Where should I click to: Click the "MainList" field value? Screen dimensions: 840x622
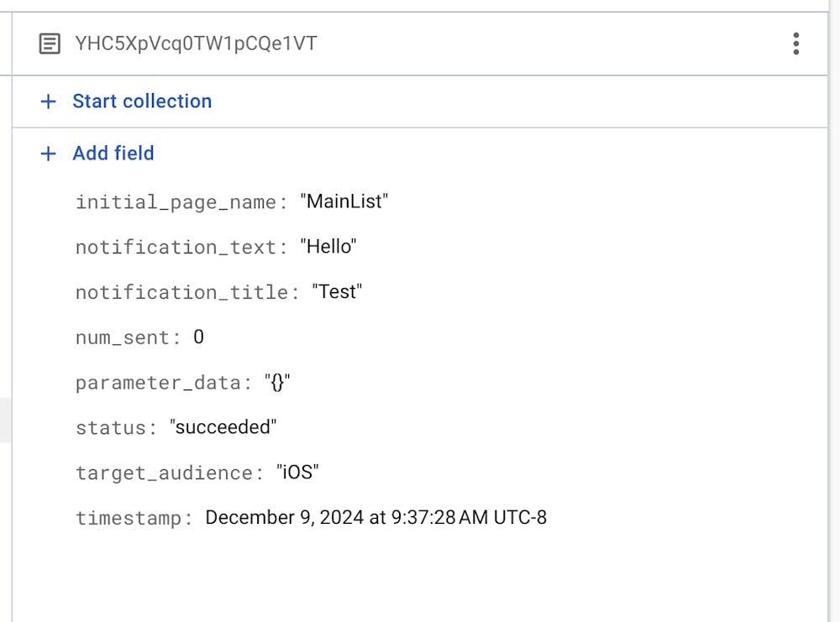pyautogui.click(x=344, y=202)
